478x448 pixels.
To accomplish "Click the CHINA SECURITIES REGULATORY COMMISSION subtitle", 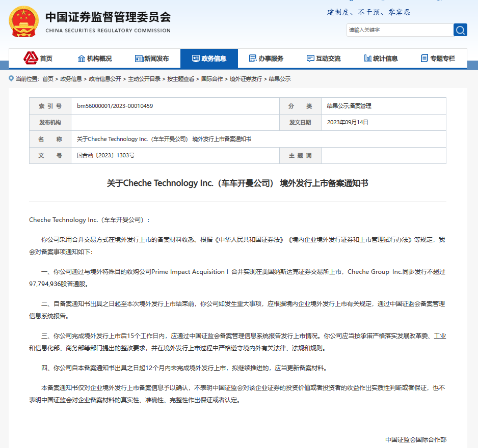I will (x=108, y=31).
